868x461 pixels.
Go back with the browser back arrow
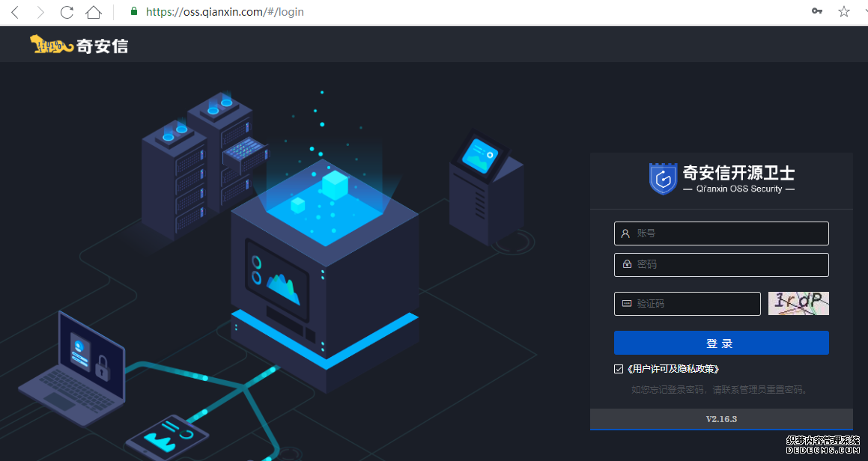click(x=15, y=12)
